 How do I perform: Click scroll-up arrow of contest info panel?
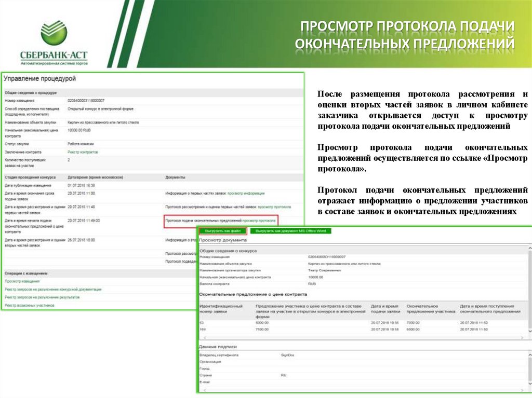point(529,249)
